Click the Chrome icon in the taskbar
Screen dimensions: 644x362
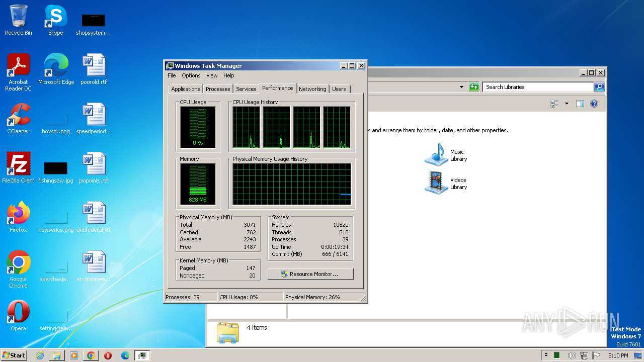91,355
